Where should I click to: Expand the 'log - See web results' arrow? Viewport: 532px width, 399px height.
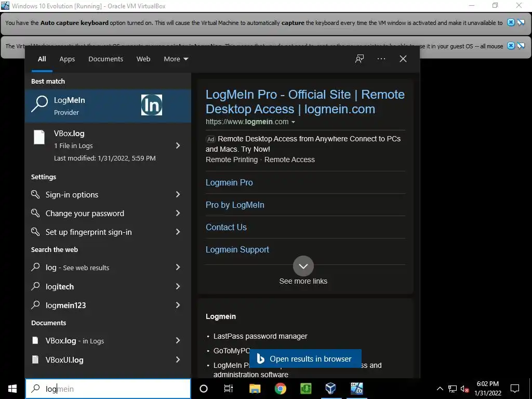[178, 268]
